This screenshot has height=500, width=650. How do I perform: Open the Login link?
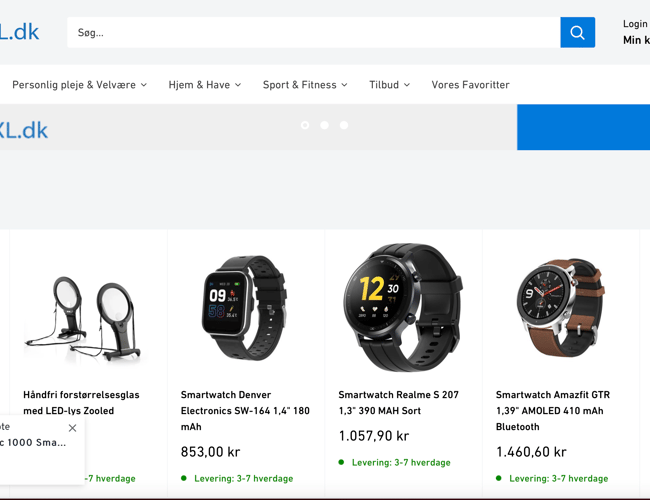click(635, 24)
